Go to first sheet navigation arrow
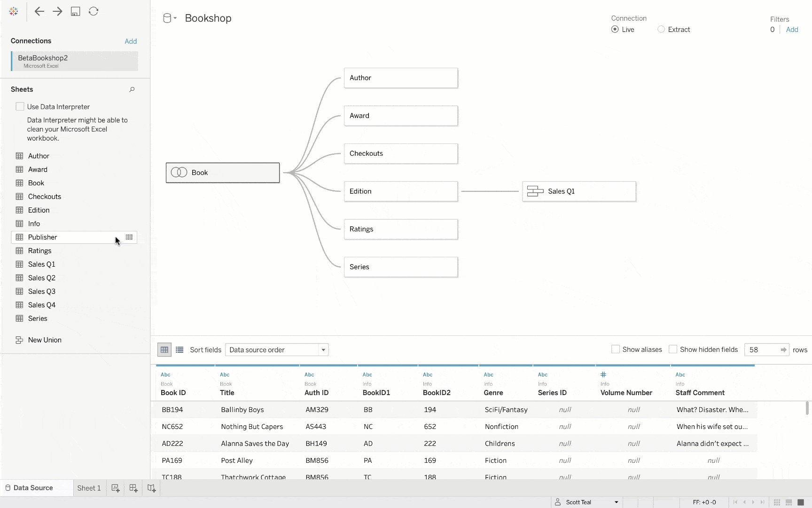Image resolution: width=812 pixels, height=508 pixels. click(x=735, y=502)
